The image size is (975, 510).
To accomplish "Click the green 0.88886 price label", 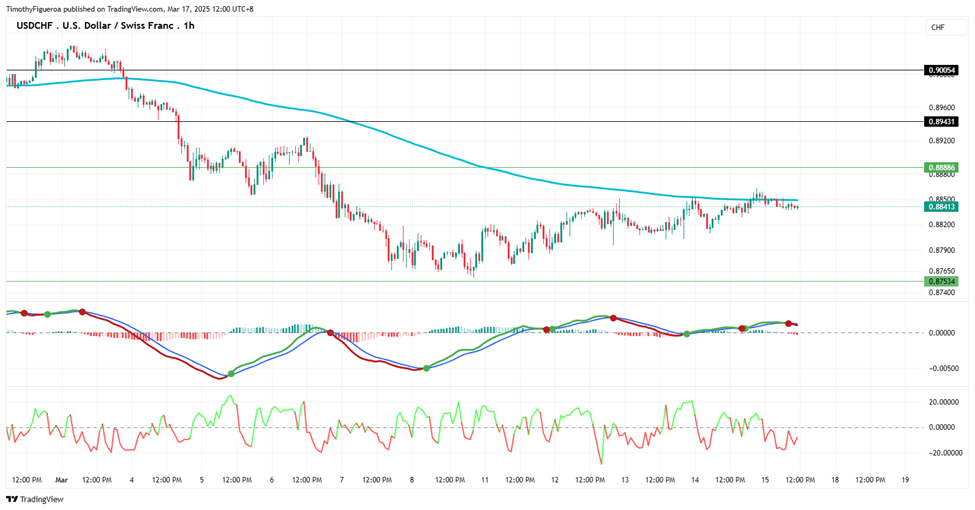I will tap(941, 167).
